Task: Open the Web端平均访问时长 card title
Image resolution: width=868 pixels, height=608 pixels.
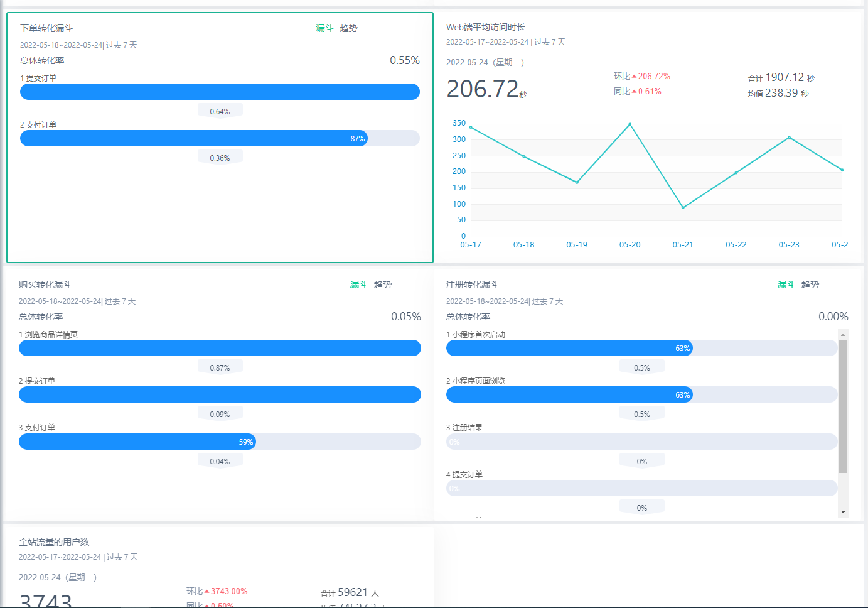Action: pos(485,27)
